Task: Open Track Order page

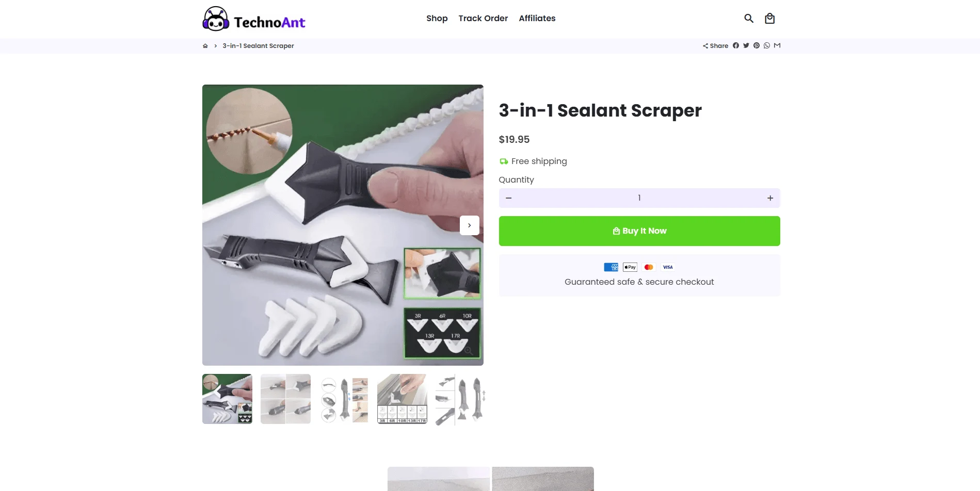Action: 483,18
